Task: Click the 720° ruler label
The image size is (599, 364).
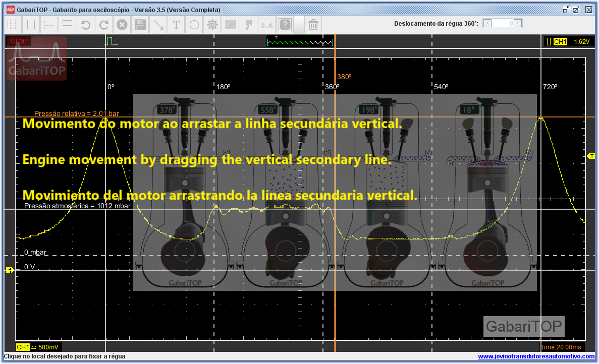Action: [550, 87]
